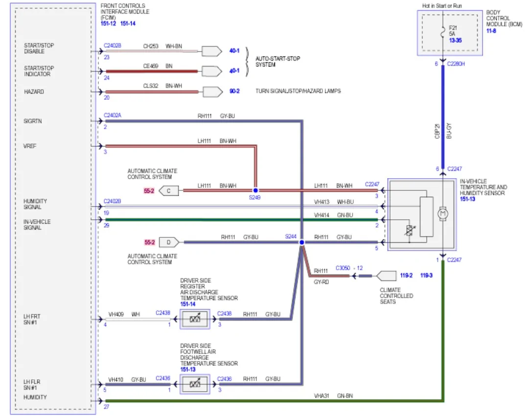532x416 pixels.
Task: Click the VH409 WH wire label
Action: (x=124, y=315)
